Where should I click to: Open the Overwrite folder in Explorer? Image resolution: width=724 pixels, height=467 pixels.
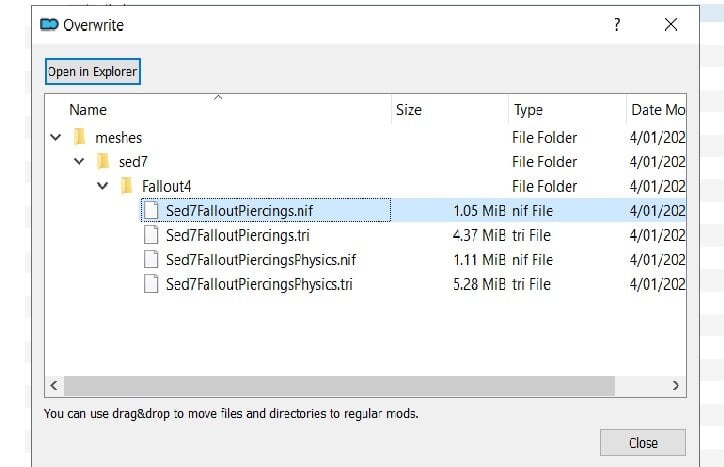pos(93,72)
